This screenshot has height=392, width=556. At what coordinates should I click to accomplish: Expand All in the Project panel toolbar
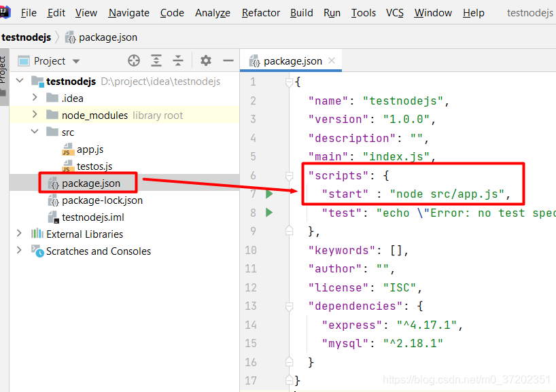156,60
